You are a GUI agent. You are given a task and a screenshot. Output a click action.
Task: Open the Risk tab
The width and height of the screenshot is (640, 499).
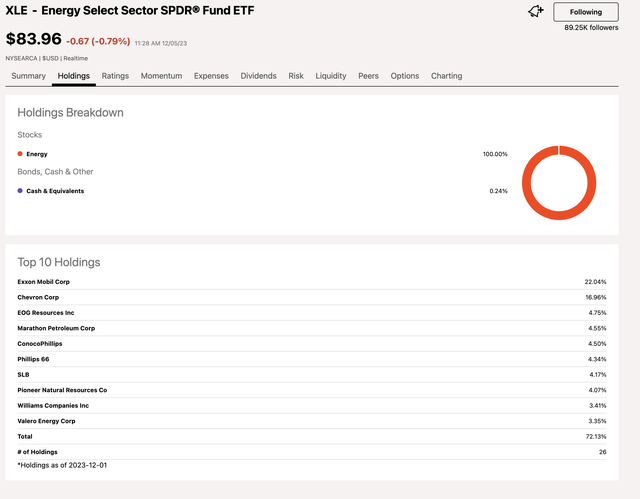pyautogui.click(x=296, y=76)
